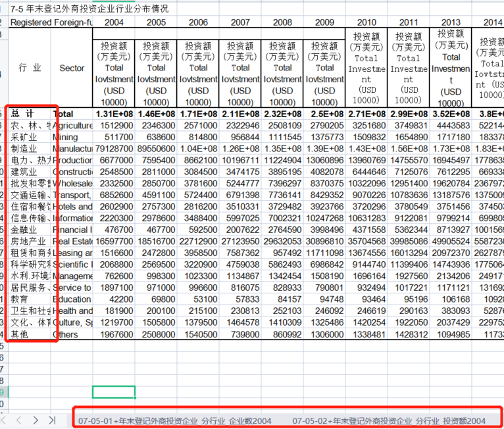504x429 pixels.
Task: Select the Others sector cell
Action: tap(72, 334)
